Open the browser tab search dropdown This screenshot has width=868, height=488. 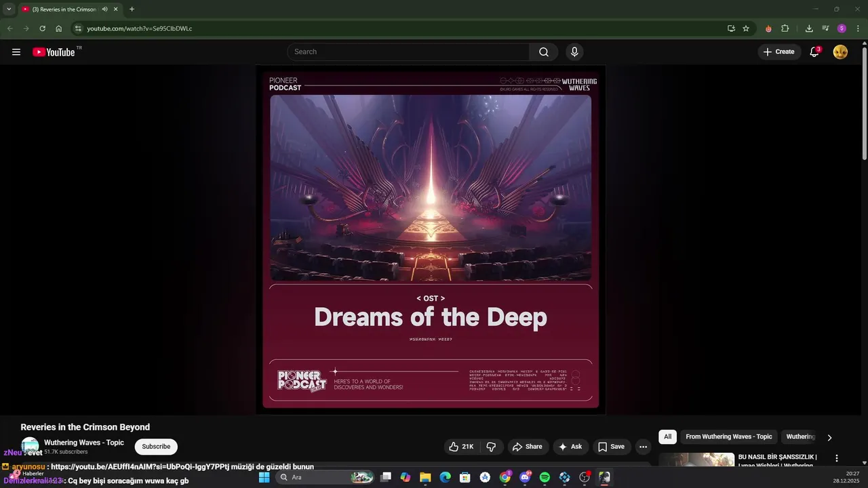[9, 9]
